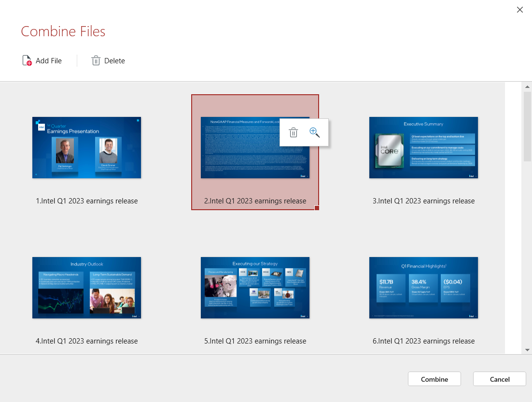Click the label '3.Intel Q1 2023 earnings release'
Image resolution: width=532 pixels, height=402 pixels.
coord(423,201)
